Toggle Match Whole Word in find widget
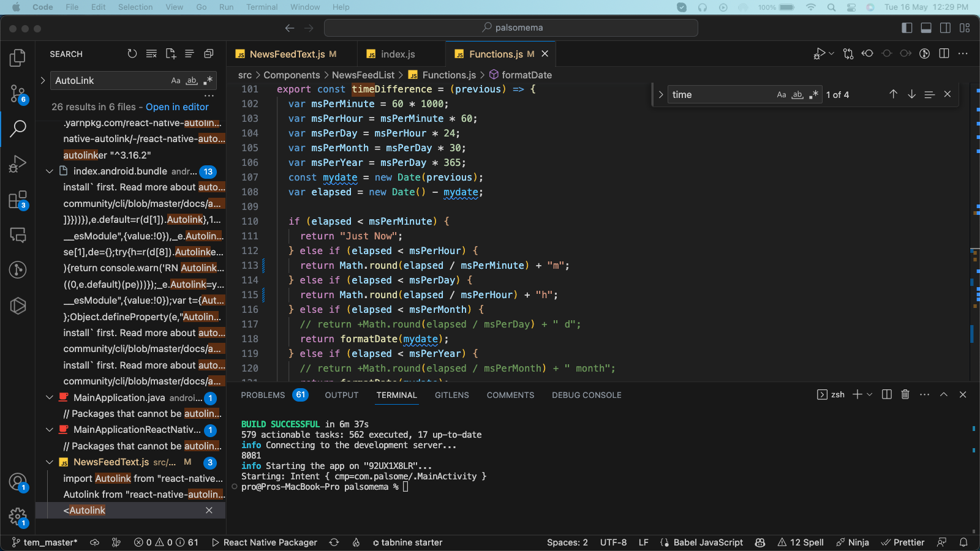 [797, 95]
